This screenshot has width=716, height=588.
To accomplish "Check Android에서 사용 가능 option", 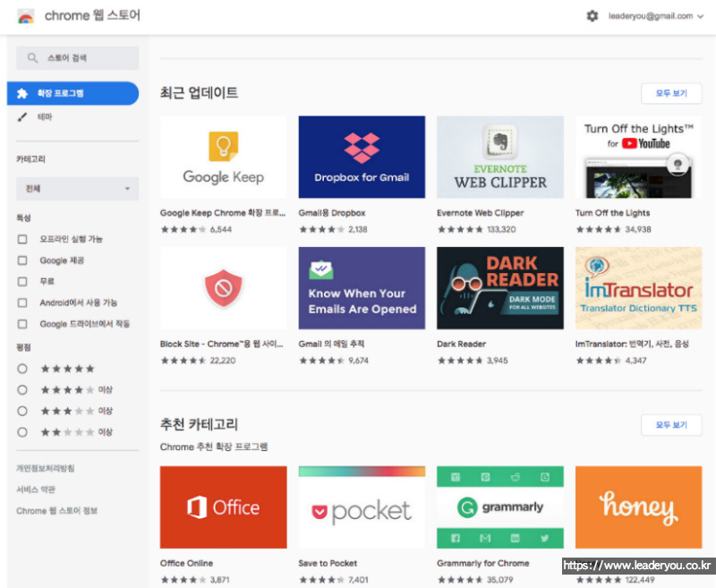I will [x=21, y=303].
